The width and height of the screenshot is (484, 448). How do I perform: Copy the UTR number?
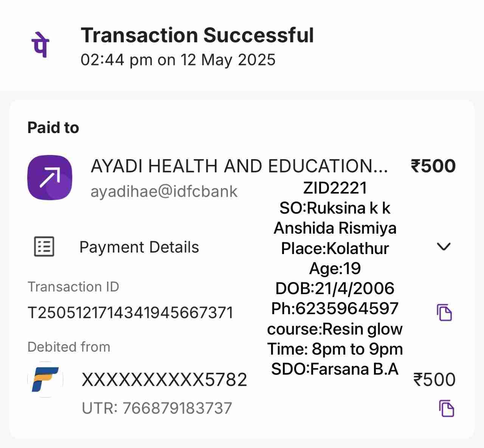coord(447,408)
